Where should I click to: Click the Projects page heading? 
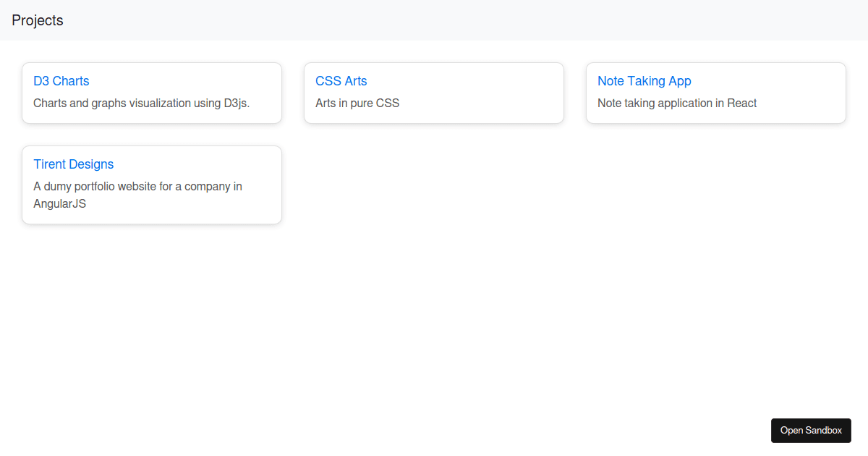point(37,20)
